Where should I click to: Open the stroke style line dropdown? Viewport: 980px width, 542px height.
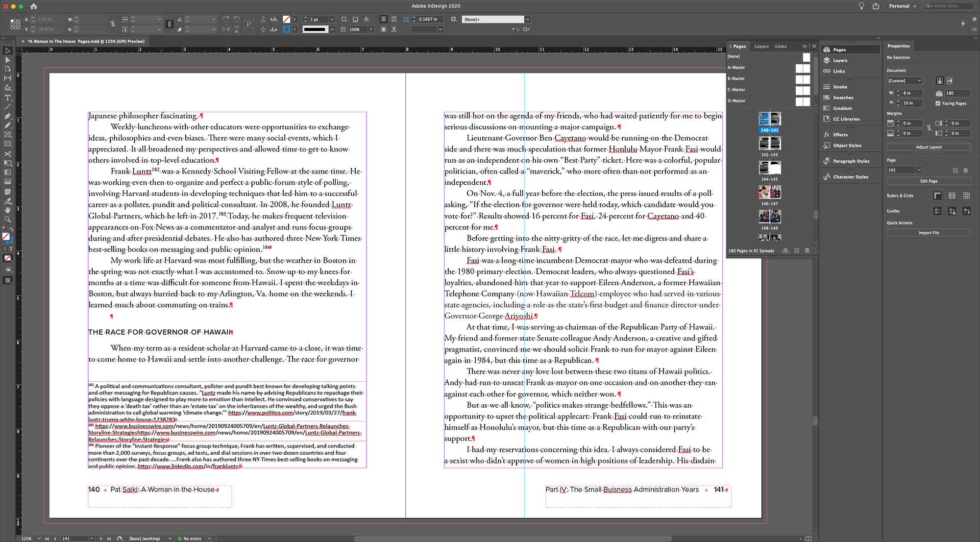tap(332, 29)
